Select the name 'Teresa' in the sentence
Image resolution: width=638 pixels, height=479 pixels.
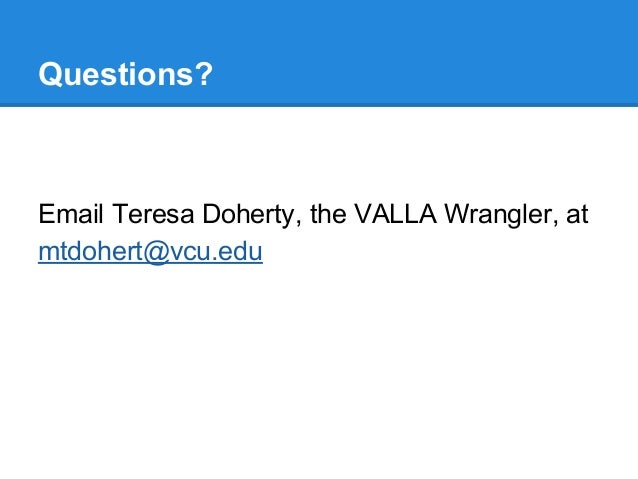tap(153, 214)
